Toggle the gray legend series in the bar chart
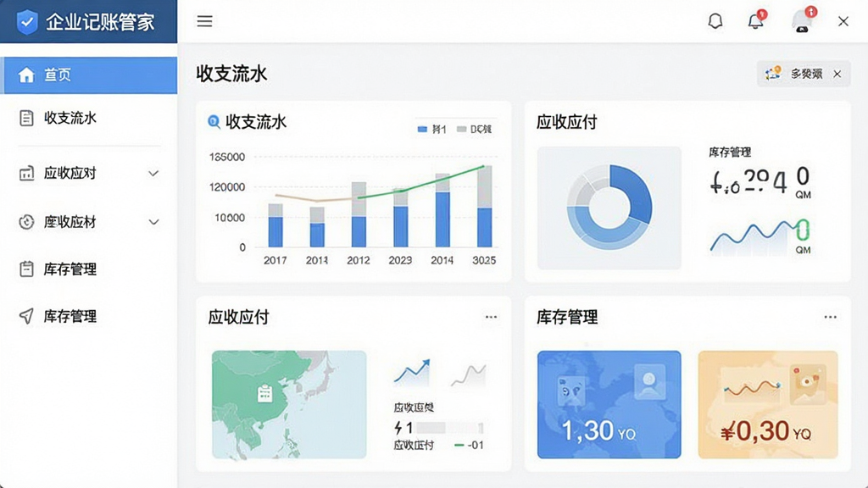Screen dimensions: 868x488 tap(475, 129)
